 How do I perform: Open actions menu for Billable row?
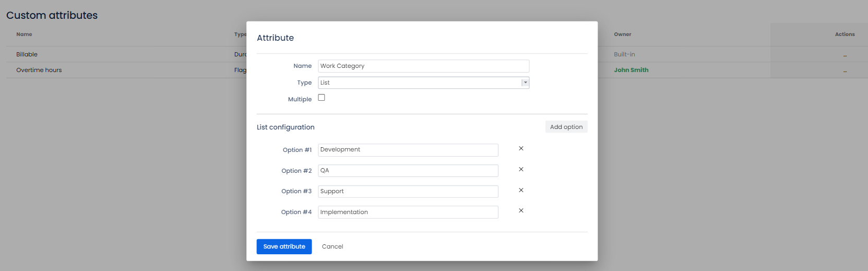pos(845,55)
